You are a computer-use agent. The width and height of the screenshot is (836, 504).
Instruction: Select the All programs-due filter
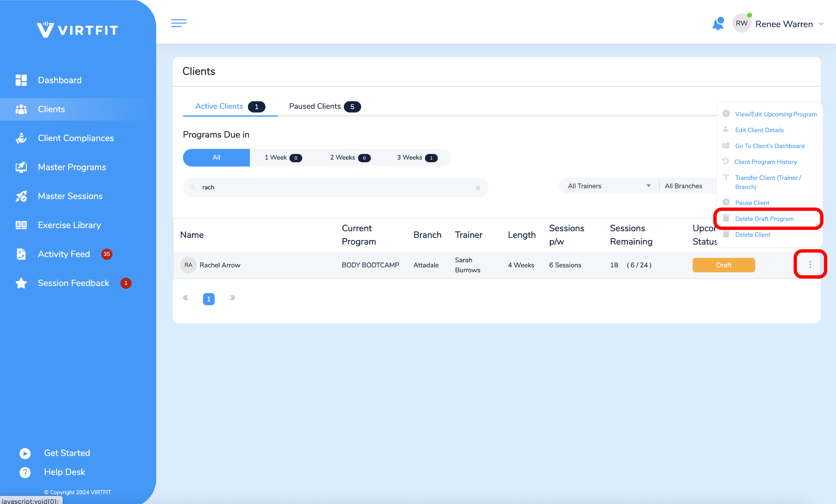pyautogui.click(x=216, y=157)
